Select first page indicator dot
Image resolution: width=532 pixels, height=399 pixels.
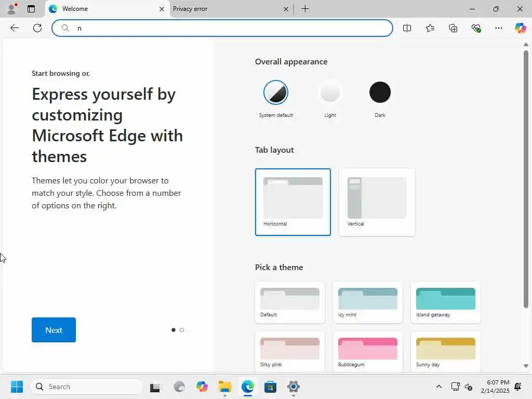[174, 330]
